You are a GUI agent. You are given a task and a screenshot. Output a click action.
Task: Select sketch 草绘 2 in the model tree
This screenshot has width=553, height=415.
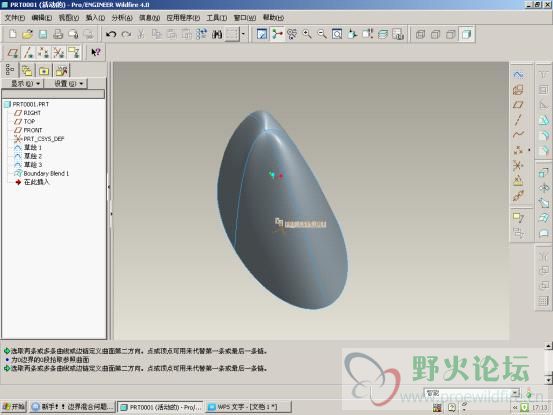[x=28, y=156]
